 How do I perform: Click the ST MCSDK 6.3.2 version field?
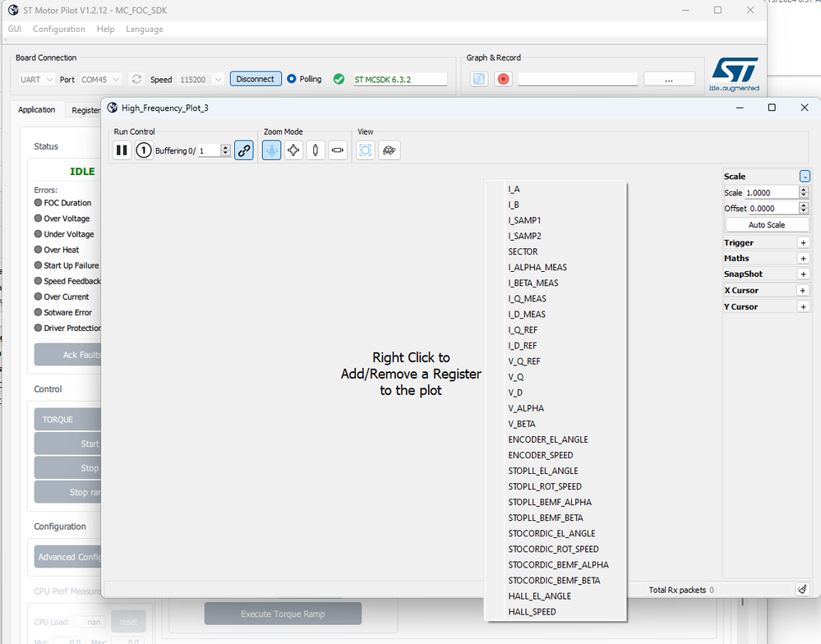coord(400,80)
